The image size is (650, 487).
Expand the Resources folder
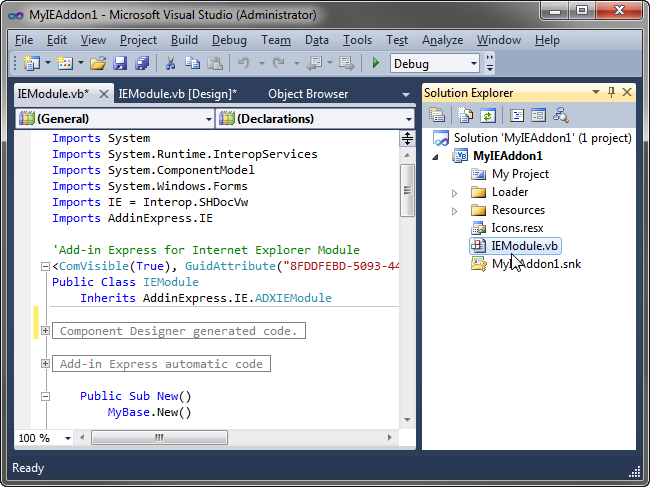pyautogui.click(x=454, y=211)
